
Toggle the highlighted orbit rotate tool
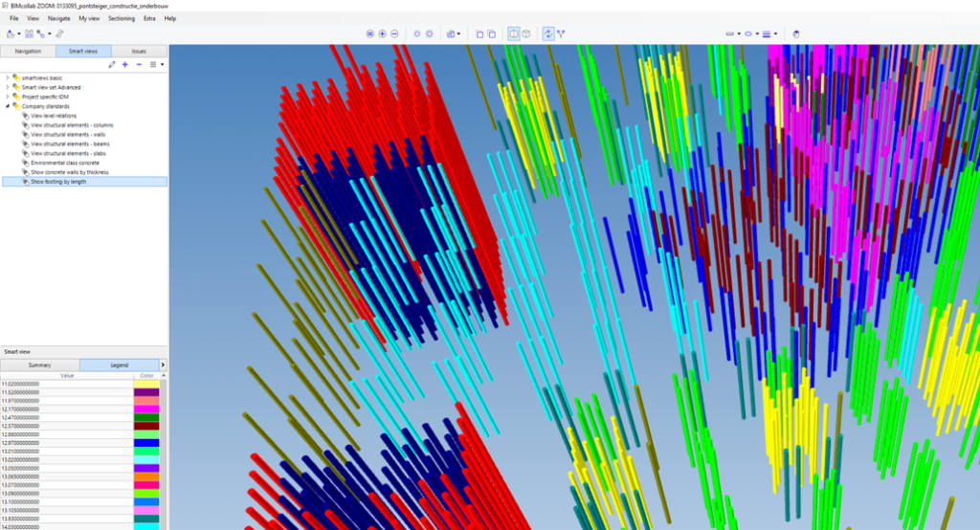coord(548,33)
